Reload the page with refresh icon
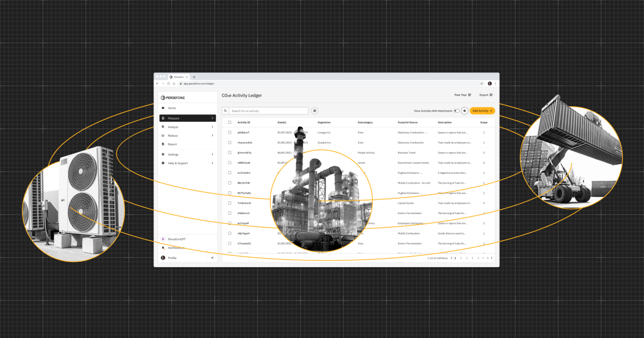This screenshot has width=644, height=338. [169, 84]
